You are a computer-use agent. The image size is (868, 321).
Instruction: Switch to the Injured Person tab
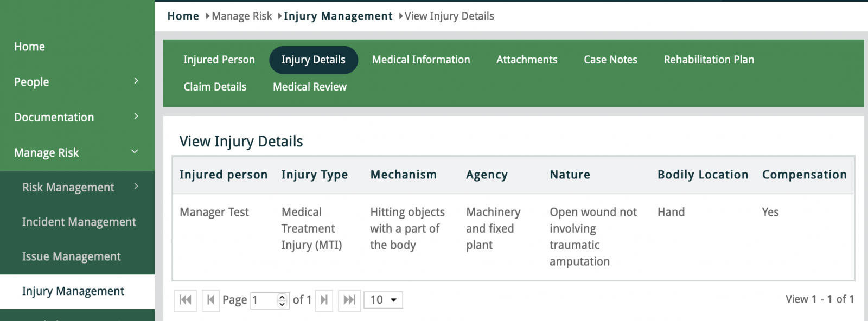219,60
